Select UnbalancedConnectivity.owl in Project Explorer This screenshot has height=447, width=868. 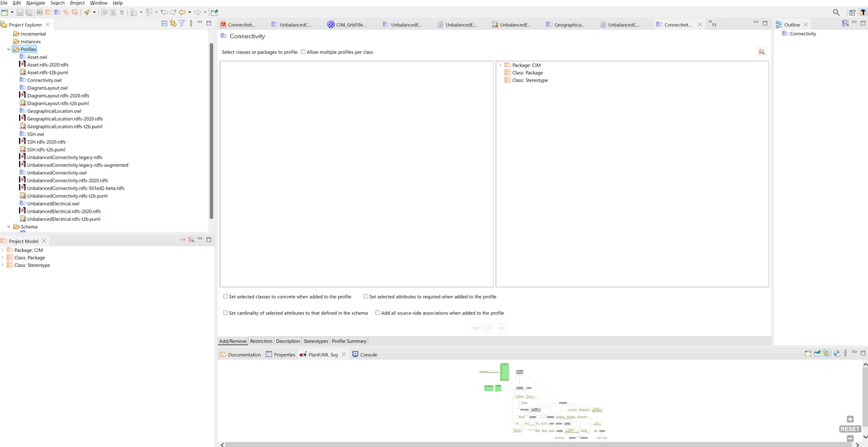(x=57, y=172)
